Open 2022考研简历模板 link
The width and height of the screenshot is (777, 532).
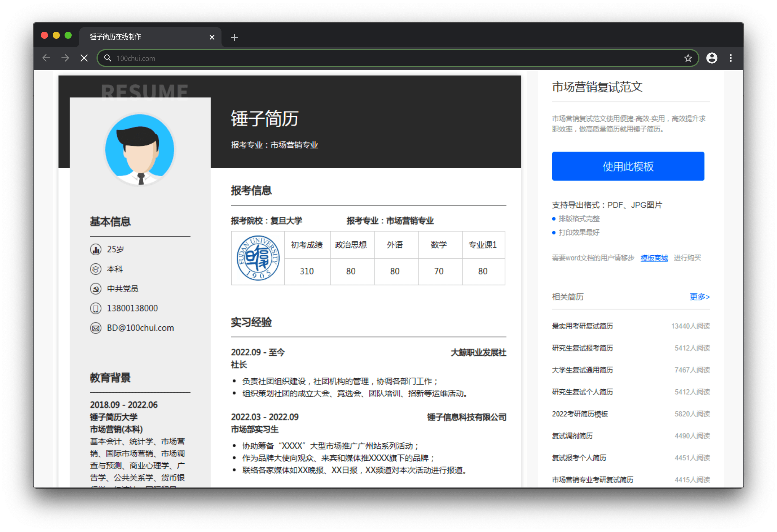pyautogui.click(x=580, y=414)
